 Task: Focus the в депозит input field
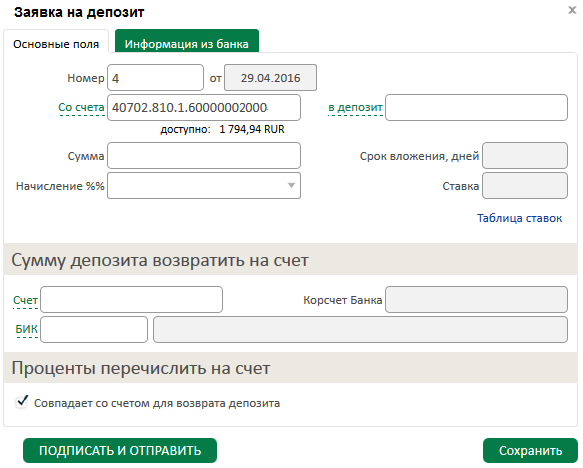tap(476, 107)
